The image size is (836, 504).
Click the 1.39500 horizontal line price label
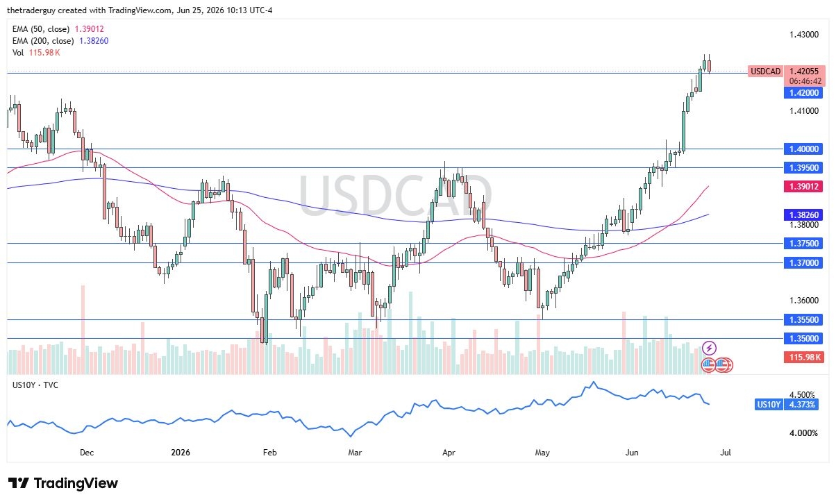click(x=804, y=168)
